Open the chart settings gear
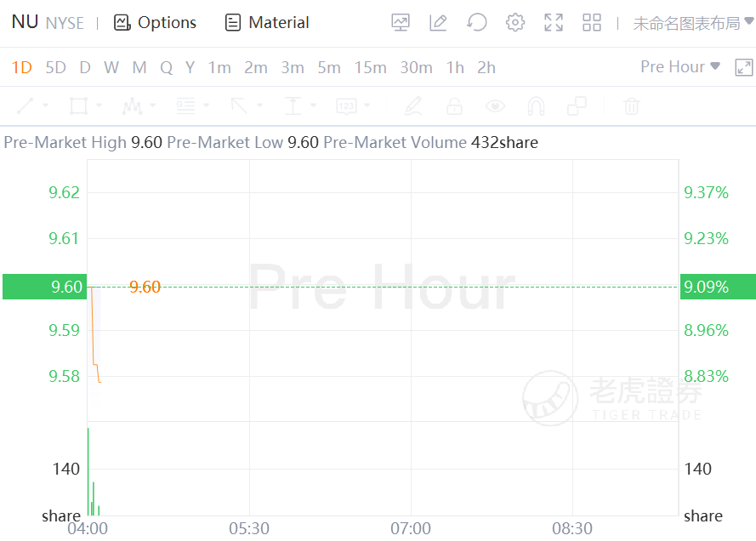 click(515, 23)
